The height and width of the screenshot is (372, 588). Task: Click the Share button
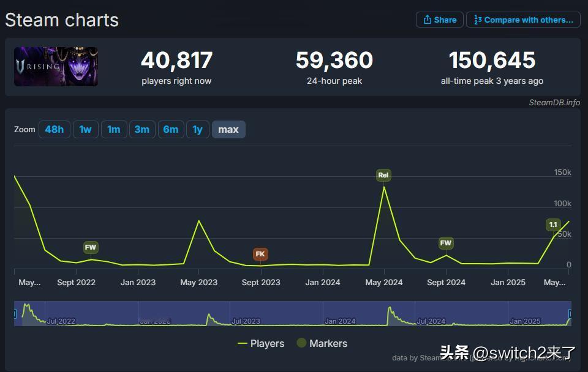pos(440,20)
